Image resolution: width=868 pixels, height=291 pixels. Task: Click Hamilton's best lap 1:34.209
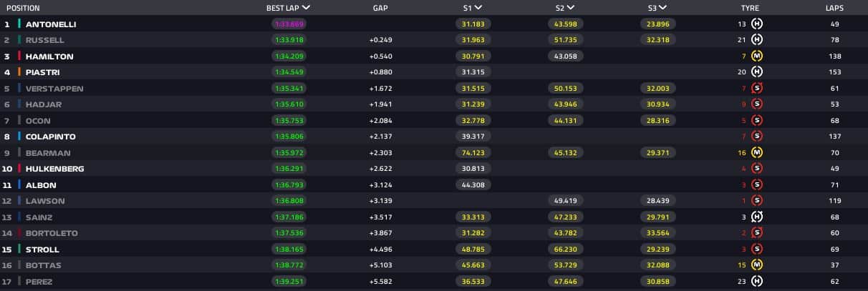(x=288, y=56)
